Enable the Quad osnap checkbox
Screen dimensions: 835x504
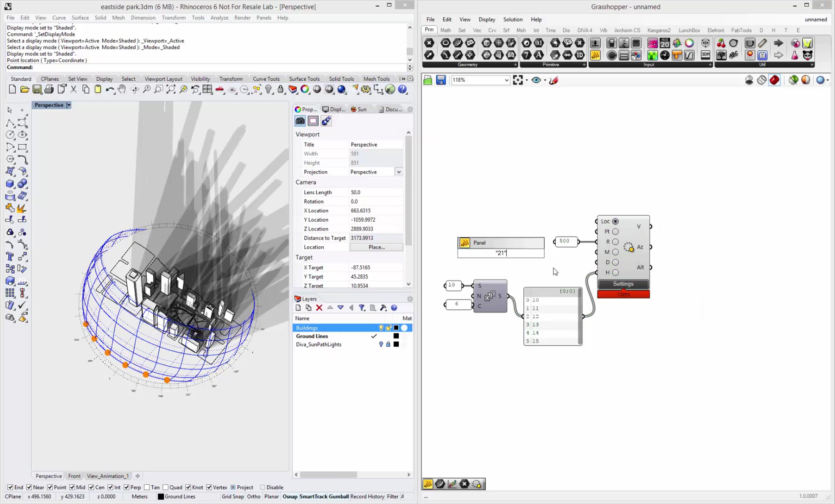tap(166, 487)
